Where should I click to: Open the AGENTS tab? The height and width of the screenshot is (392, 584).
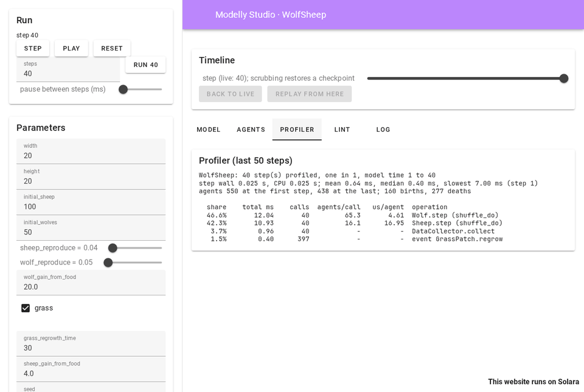pos(251,129)
